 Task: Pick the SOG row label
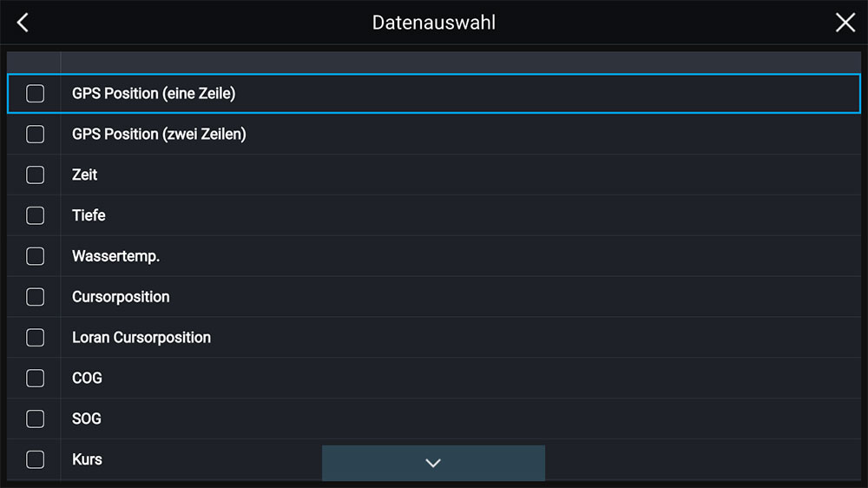87,419
